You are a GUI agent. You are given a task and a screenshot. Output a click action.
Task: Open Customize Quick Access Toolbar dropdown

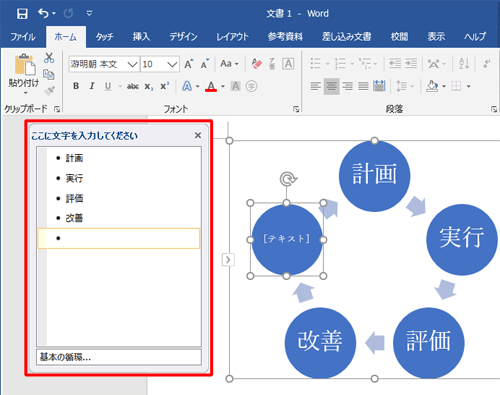point(89,13)
